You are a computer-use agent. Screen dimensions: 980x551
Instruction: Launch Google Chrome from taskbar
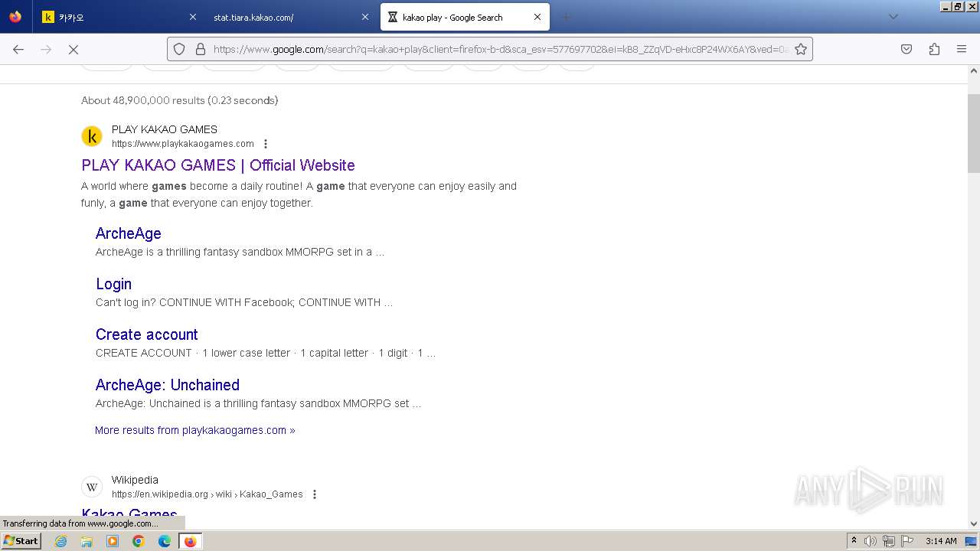click(139, 541)
